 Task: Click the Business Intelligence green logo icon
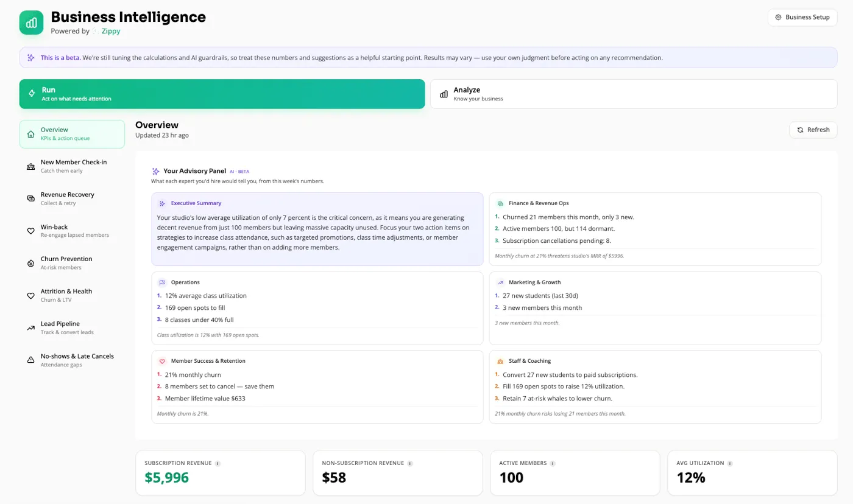tap(31, 23)
